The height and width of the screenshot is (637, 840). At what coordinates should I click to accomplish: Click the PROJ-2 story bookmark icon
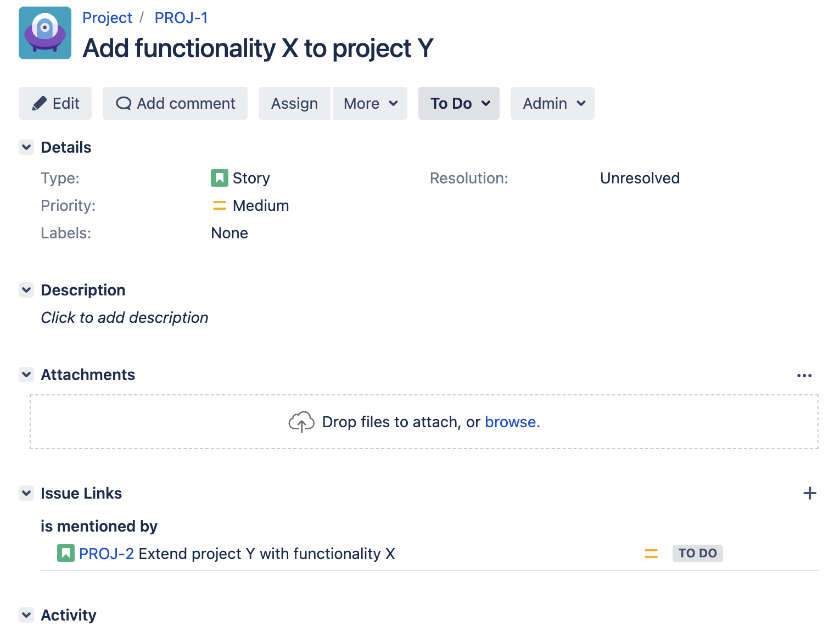pos(65,553)
